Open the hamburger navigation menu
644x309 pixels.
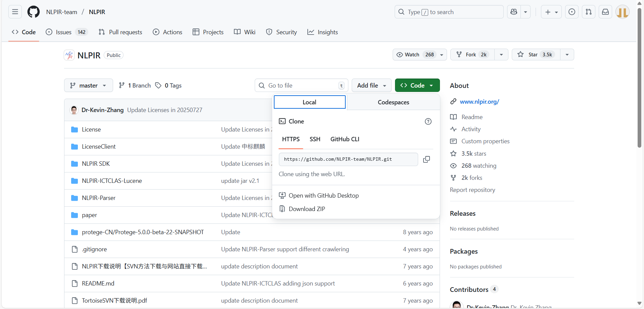click(15, 12)
